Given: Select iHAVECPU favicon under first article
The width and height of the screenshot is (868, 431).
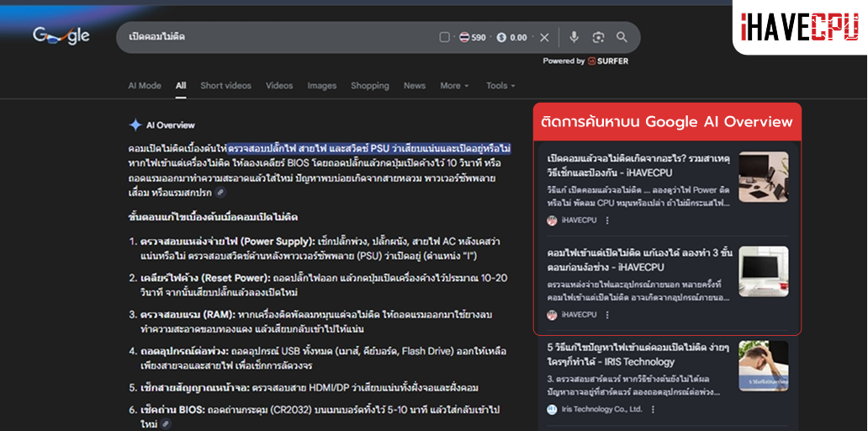Looking at the screenshot, I should [552, 221].
